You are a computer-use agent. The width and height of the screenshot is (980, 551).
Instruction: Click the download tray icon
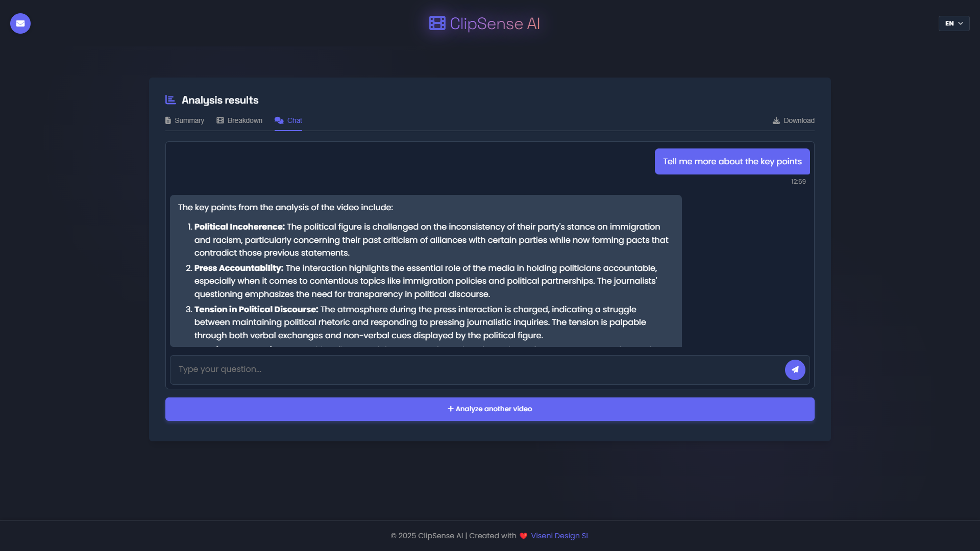776,121
